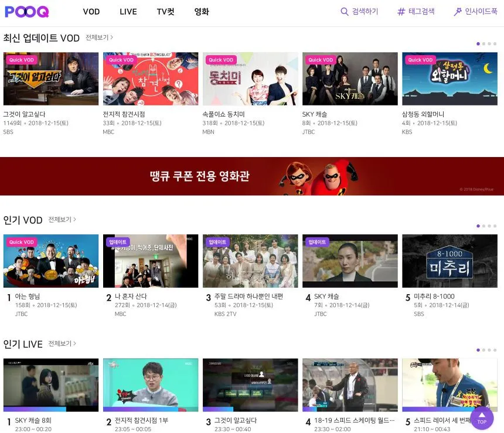Image resolution: width=504 pixels, height=433 pixels.
Task: Click the 땡큐 쿠폰 전용 영화관 banner
Action: [x=252, y=176]
